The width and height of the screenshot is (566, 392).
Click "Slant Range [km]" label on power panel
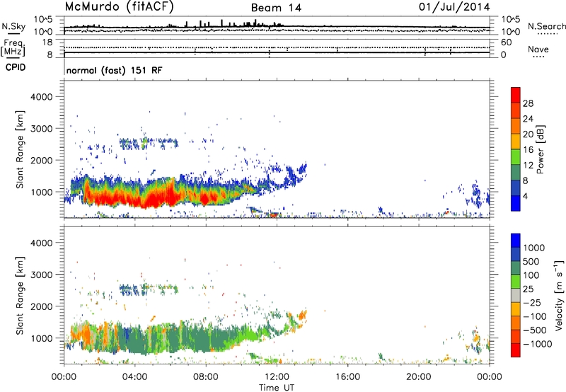(20, 149)
